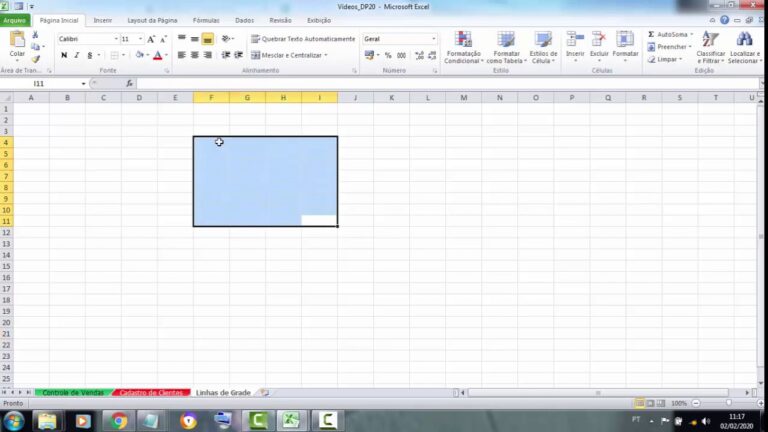The height and width of the screenshot is (432, 768).
Task: Switch to the Fórmulas tab
Action: click(206, 21)
